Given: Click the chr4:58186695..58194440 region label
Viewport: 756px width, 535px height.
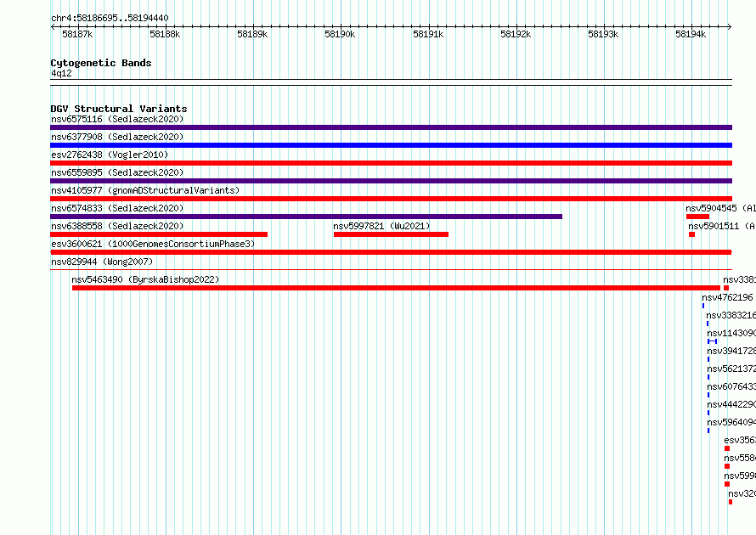Looking at the screenshot, I should (110, 18).
